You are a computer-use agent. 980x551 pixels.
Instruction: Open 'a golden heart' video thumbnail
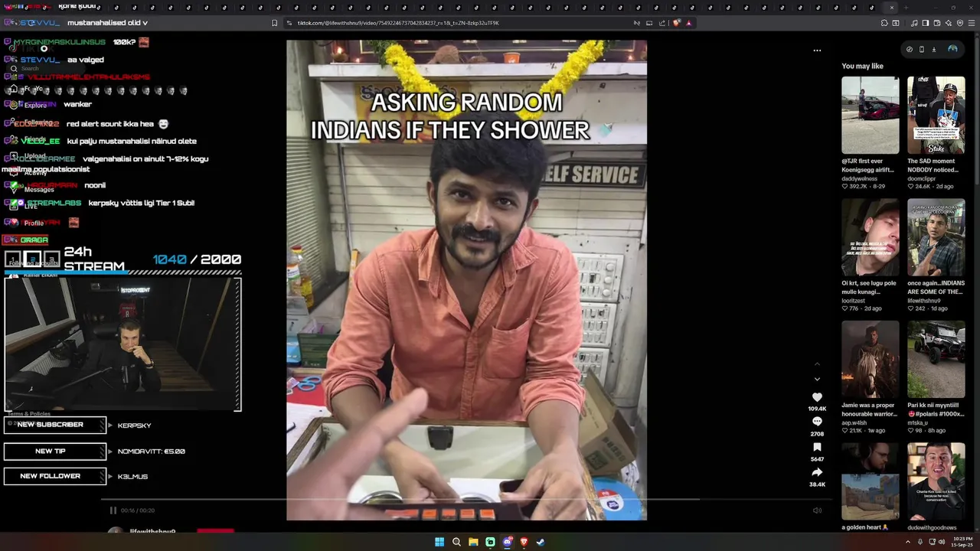point(871,481)
